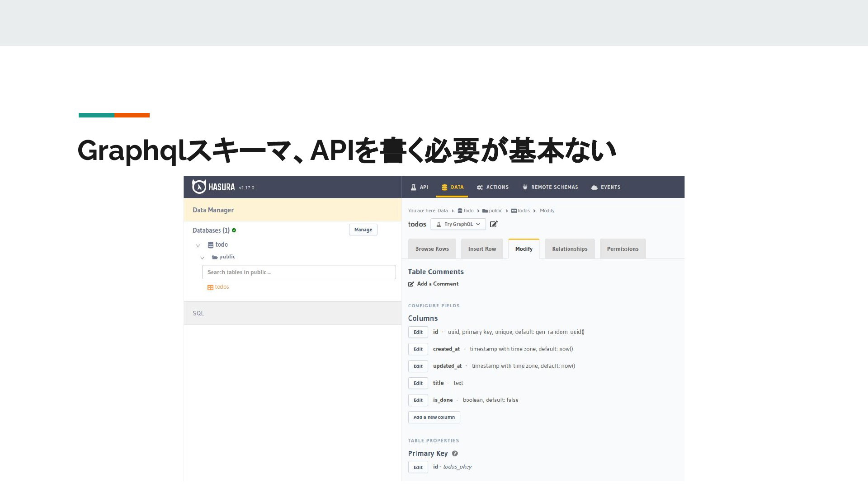Switch to the Browse Rows tab
This screenshot has width=868, height=488.
pos(432,249)
